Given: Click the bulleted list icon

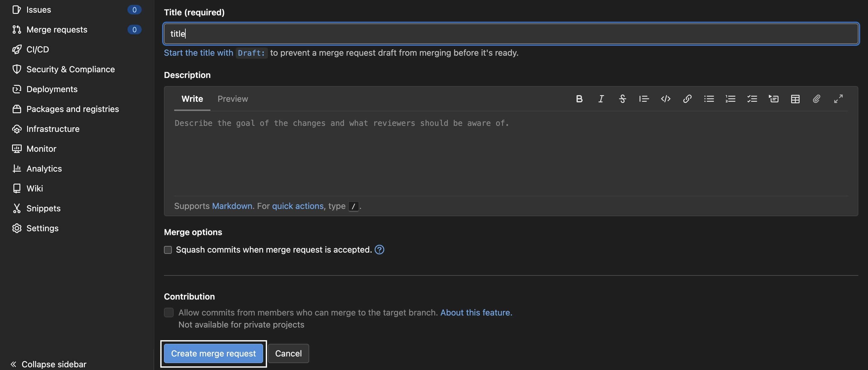Looking at the screenshot, I should (709, 98).
